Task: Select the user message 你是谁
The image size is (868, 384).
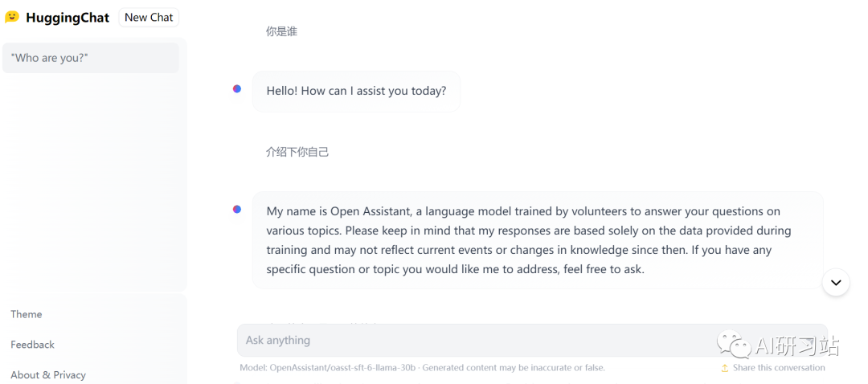Action: pyautogui.click(x=281, y=32)
